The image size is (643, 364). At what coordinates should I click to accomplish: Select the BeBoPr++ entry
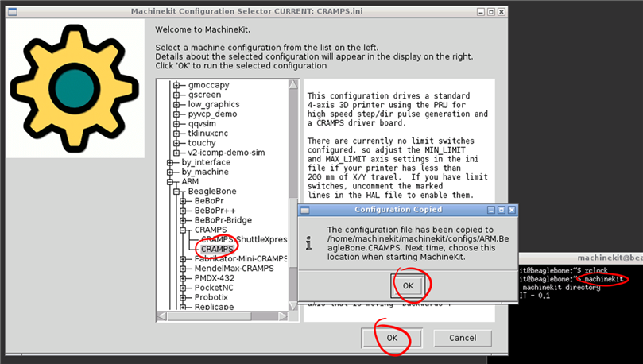[x=215, y=211]
